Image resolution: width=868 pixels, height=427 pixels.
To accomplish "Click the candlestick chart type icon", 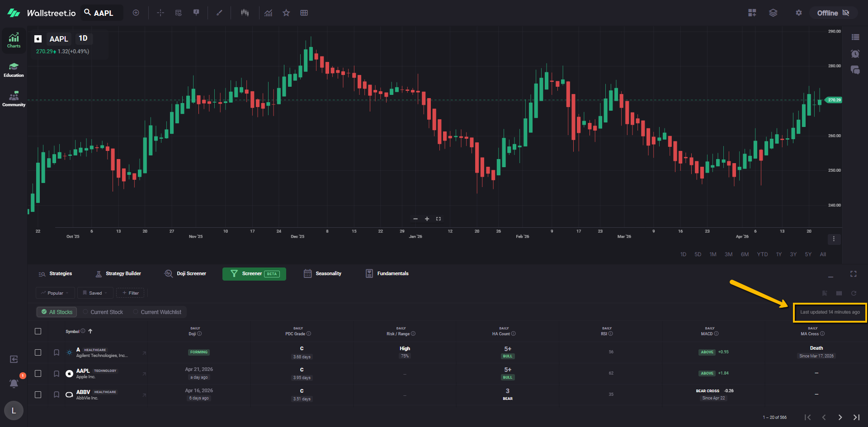I will (x=245, y=13).
